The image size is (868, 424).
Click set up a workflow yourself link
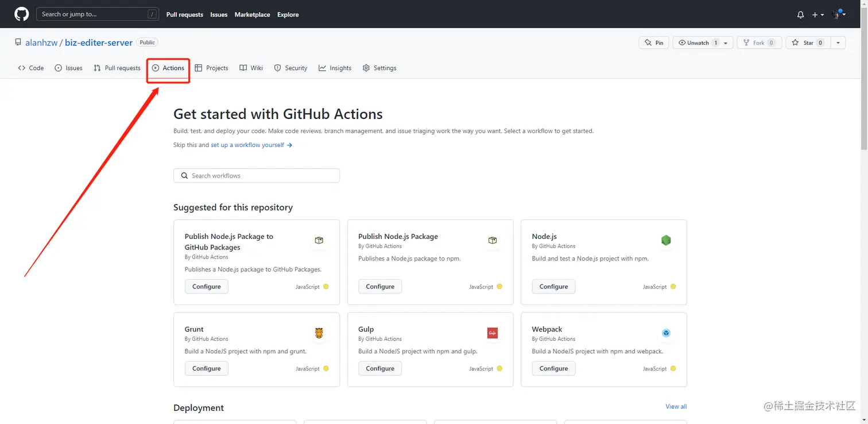pos(251,145)
